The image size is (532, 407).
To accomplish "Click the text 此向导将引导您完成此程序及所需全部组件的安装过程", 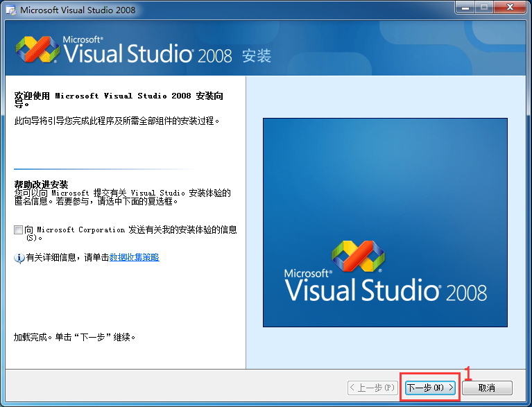I will [117, 121].
